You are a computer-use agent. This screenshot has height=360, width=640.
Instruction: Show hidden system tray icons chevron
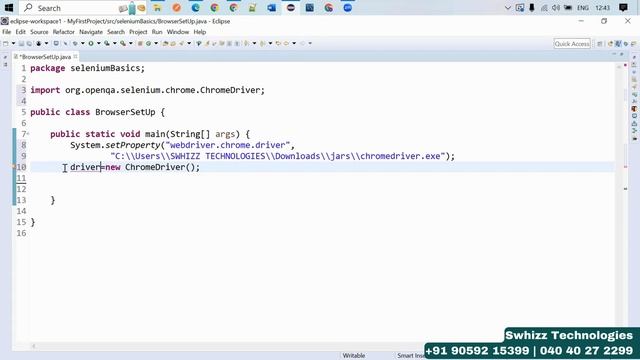(x=508, y=8)
